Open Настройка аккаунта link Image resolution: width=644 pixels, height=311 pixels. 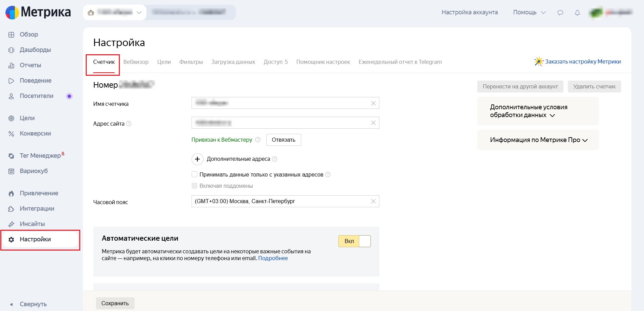[470, 12]
